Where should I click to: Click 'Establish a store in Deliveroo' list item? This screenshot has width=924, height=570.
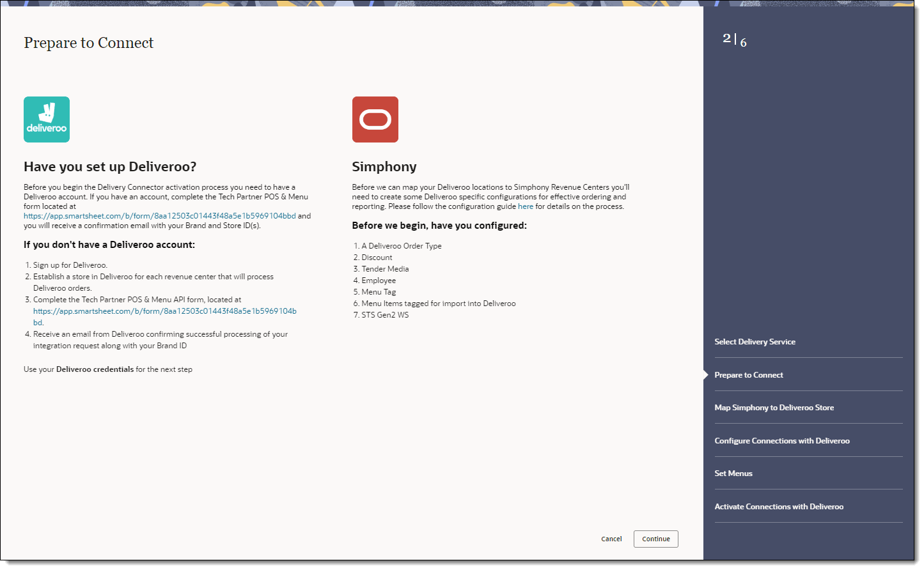(153, 282)
